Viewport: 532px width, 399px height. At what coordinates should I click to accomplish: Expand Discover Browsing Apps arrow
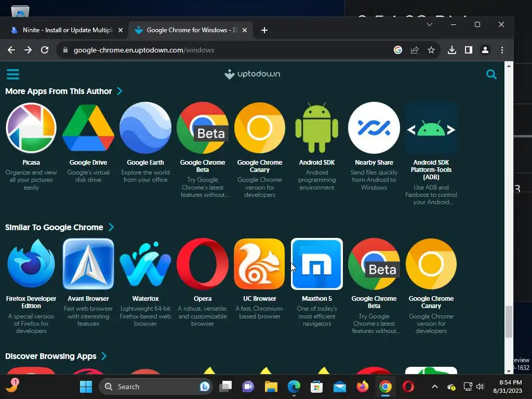[x=104, y=356]
